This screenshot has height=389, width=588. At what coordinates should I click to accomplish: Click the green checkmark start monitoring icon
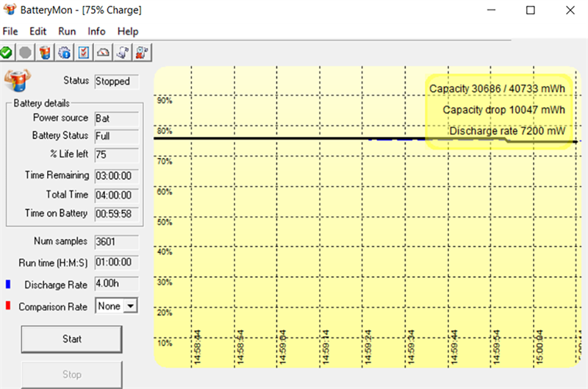tap(7, 52)
